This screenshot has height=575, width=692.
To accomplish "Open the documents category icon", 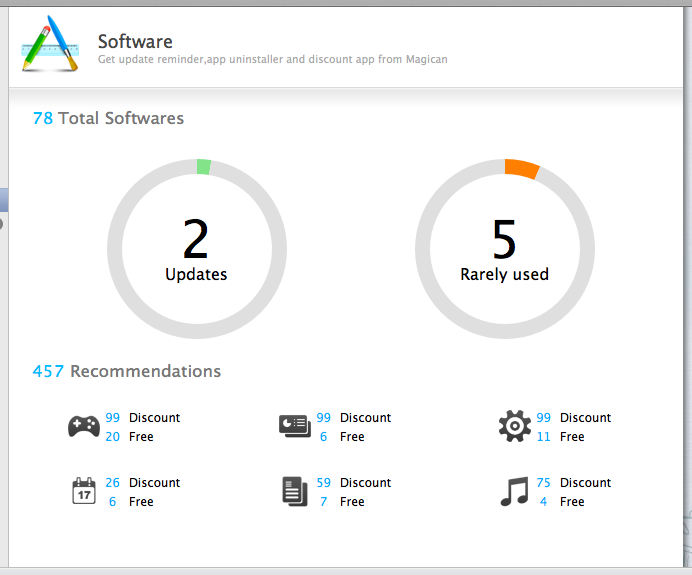I will coord(295,491).
